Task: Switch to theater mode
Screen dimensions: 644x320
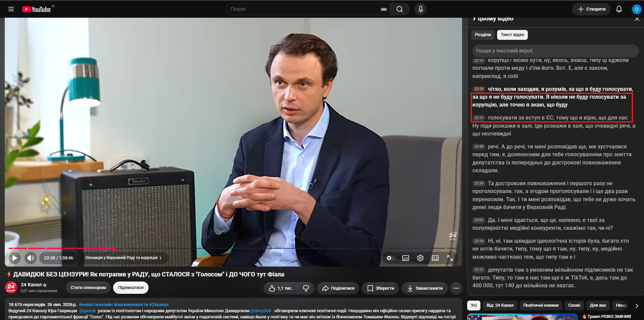Action: (435, 258)
